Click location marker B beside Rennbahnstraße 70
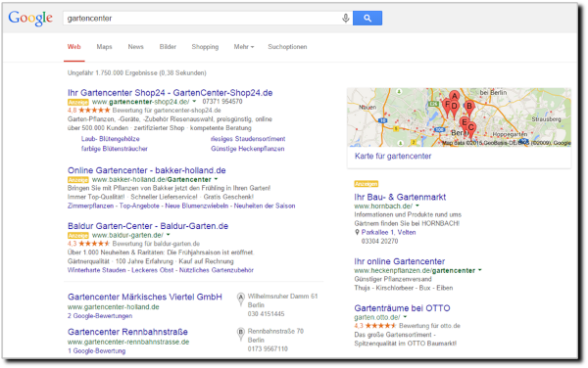The height and width of the screenshot is (368, 588). tap(241, 334)
